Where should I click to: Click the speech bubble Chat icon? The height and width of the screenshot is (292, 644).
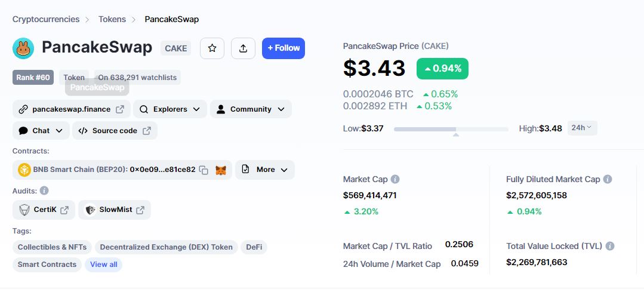click(23, 131)
